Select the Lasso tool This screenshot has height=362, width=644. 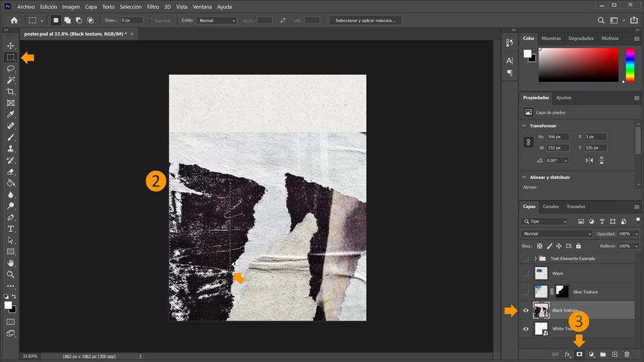coord(11,68)
